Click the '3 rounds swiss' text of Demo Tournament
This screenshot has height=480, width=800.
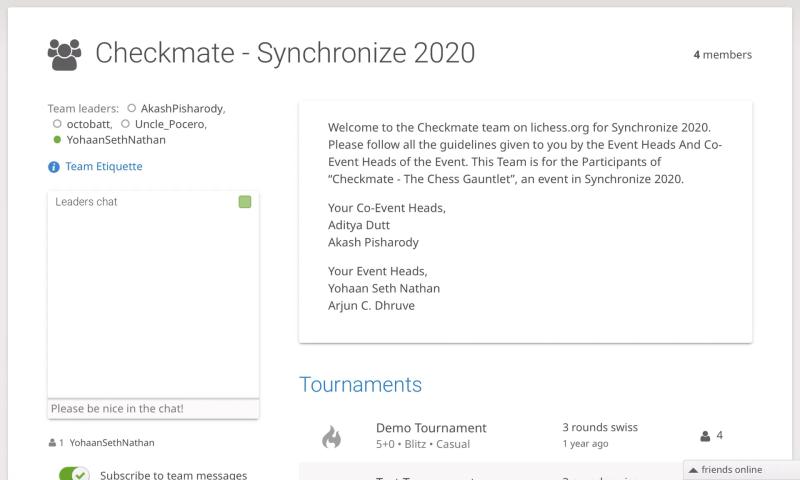pos(600,427)
